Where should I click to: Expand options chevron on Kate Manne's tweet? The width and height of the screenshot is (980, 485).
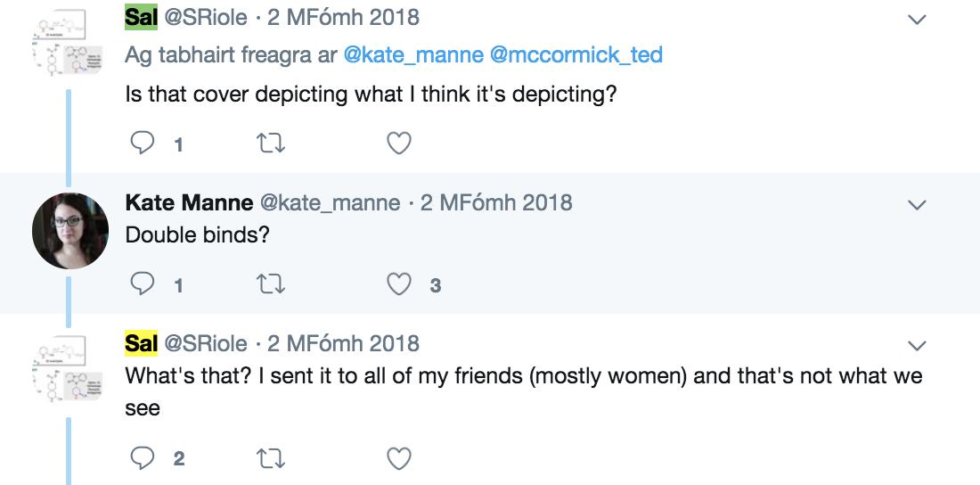pos(916,204)
